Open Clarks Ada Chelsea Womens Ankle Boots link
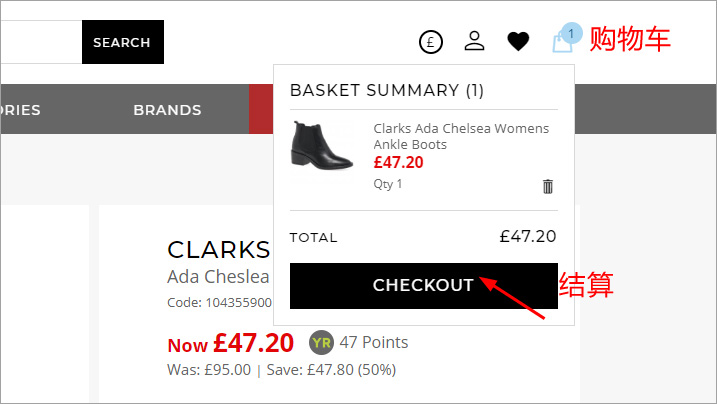This screenshot has width=717, height=404. pos(460,136)
